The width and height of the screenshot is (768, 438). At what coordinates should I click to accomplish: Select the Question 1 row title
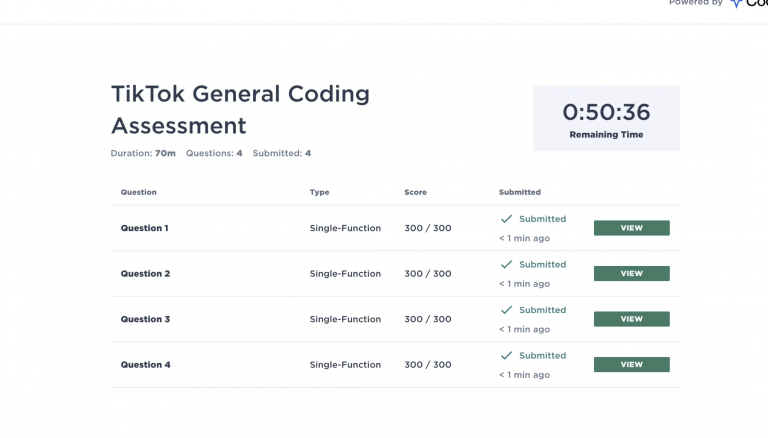pos(145,228)
